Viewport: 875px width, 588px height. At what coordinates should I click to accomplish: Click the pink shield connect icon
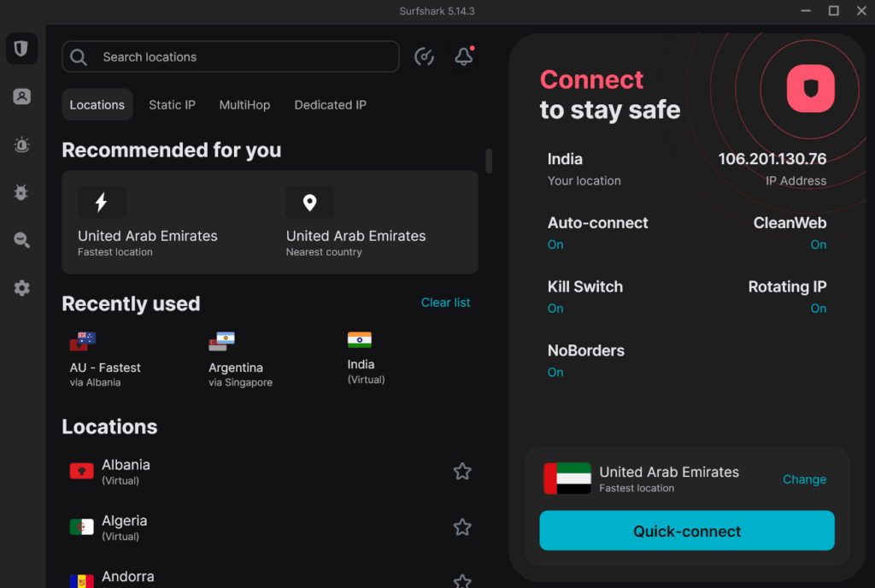810,88
